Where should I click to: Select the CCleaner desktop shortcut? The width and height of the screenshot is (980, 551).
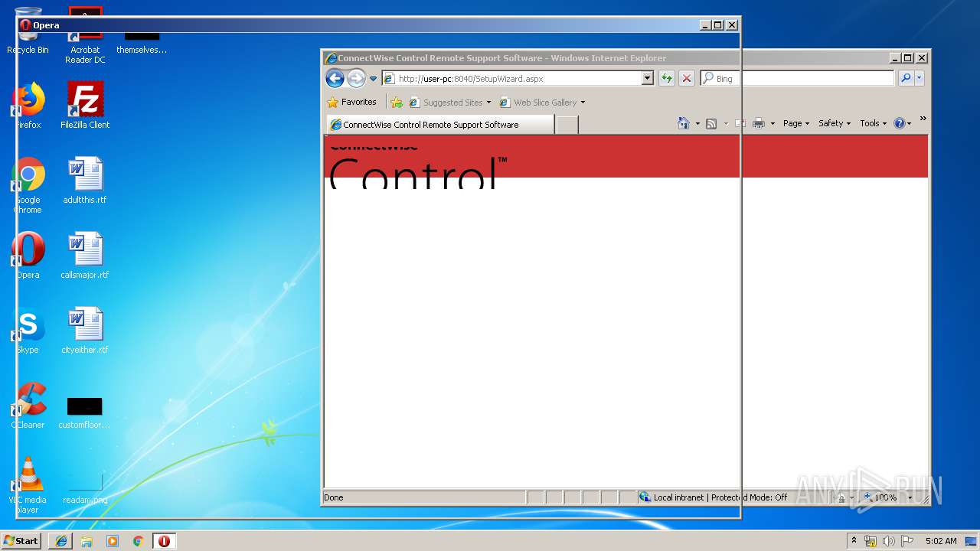coord(28,406)
